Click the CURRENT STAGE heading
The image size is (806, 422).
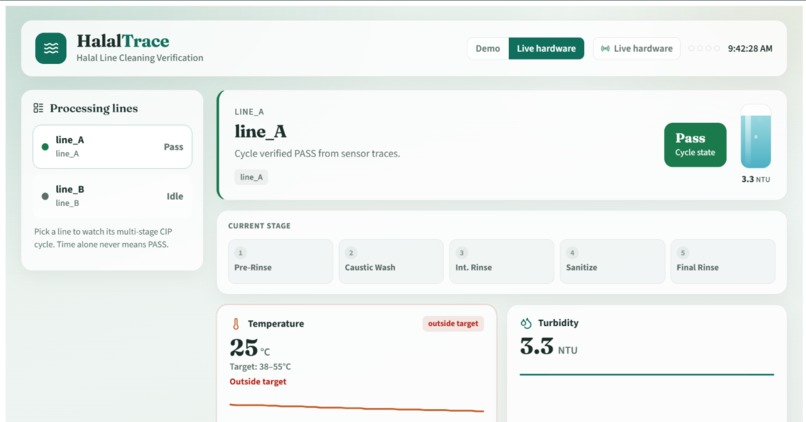(259, 226)
